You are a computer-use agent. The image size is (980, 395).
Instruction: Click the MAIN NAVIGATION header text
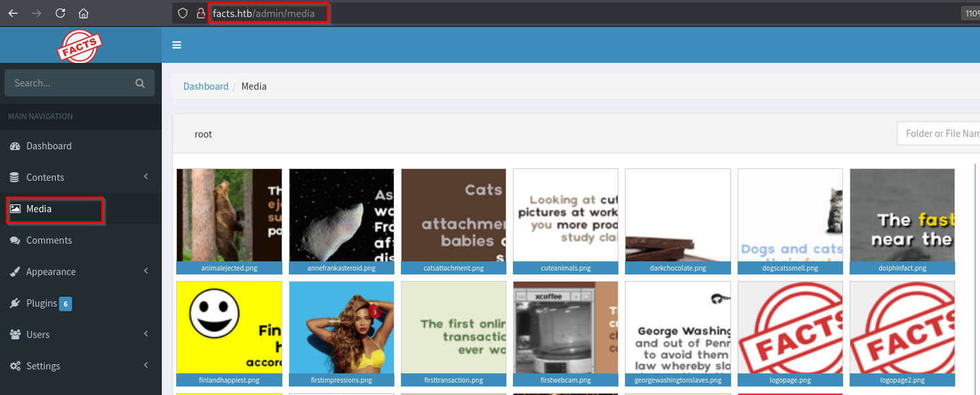pyautogui.click(x=40, y=117)
